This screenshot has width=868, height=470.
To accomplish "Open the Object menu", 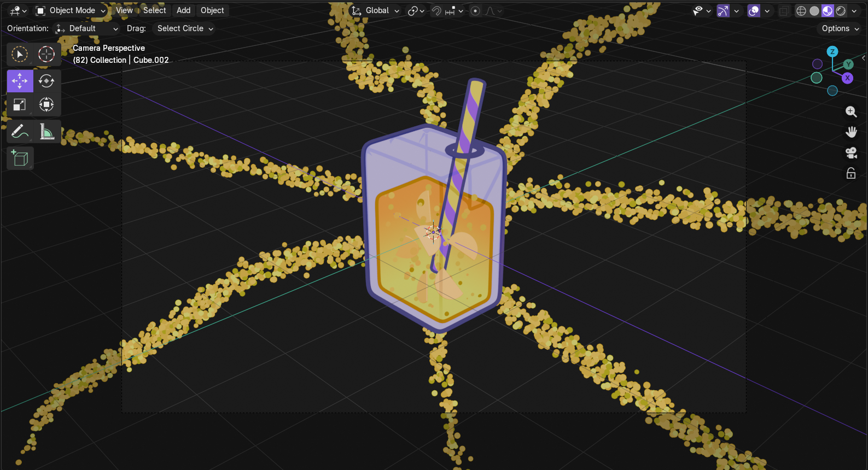I will click(212, 10).
